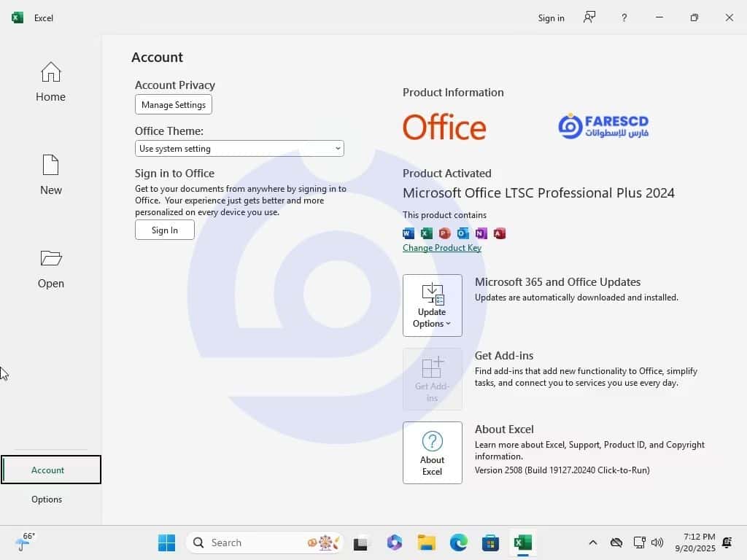Click the About Excel question mark button

[432, 452]
